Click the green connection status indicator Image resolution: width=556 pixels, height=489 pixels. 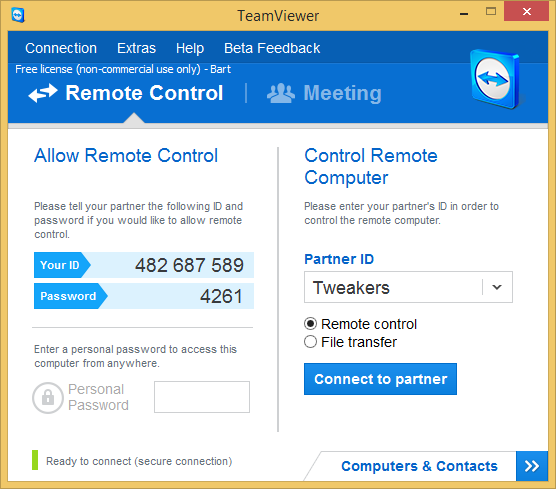point(35,460)
